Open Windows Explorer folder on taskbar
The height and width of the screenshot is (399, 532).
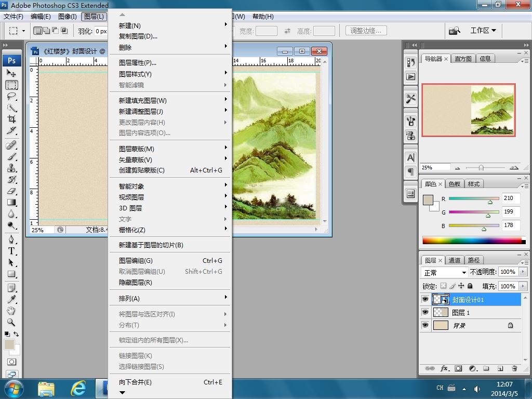pos(46,389)
